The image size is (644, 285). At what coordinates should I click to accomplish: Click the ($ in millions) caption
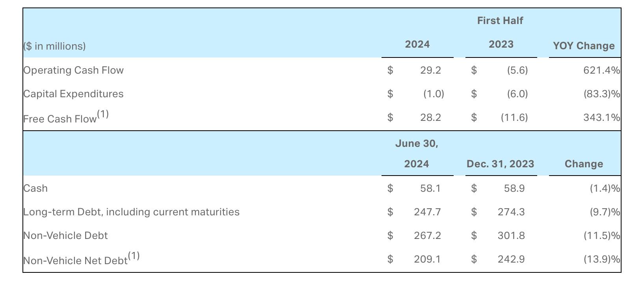tap(54, 46)
